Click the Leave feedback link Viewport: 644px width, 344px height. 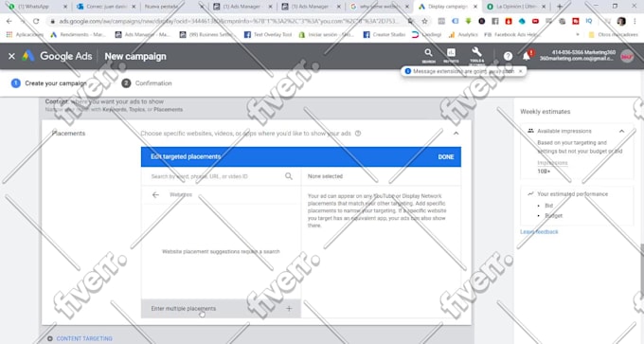(x=539, y=232)
